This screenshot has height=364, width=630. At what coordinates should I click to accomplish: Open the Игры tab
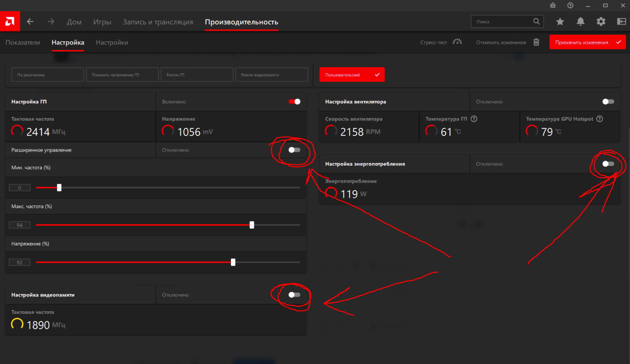click(x=102, y=22)
